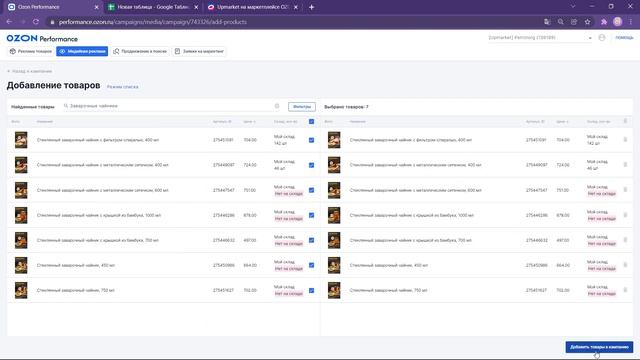Delete selected teapot с металлическим ситечком 600 мл
640x360 pixels.
(625, 190)
